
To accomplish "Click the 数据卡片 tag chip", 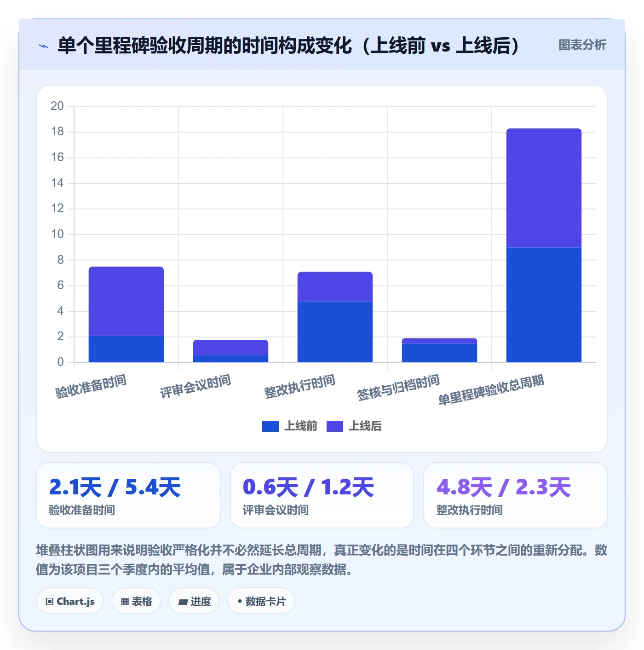I will coord(261,601).
